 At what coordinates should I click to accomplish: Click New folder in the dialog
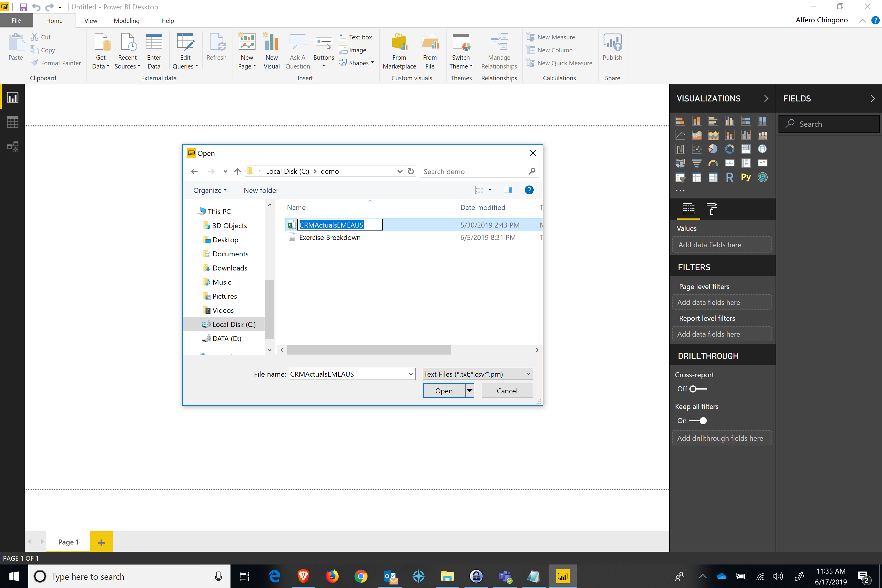(261, 190)
